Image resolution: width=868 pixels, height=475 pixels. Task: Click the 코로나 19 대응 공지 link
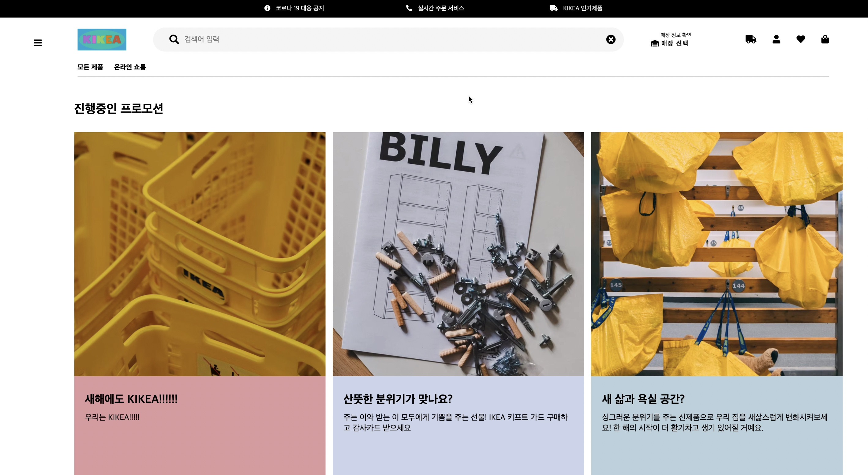(300, 8)
